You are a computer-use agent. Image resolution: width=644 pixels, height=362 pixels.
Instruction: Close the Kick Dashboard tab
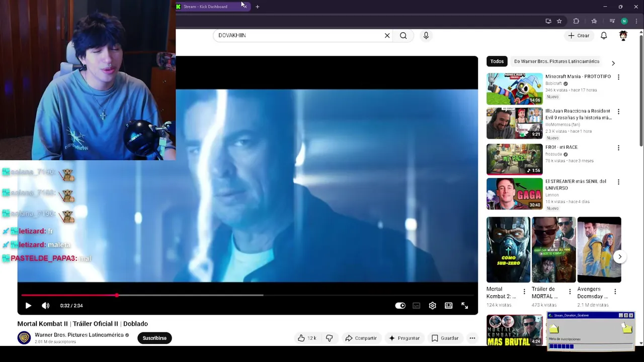point(245,7)
